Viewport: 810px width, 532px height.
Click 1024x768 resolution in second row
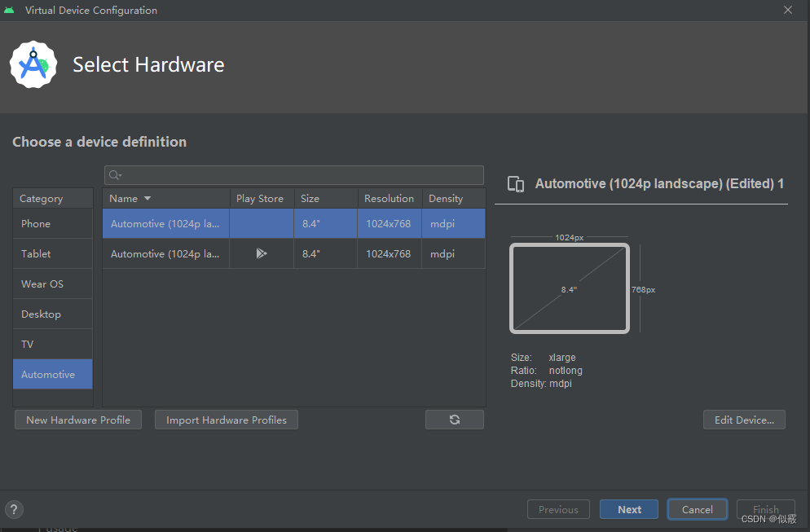click(x=389, y=253)
